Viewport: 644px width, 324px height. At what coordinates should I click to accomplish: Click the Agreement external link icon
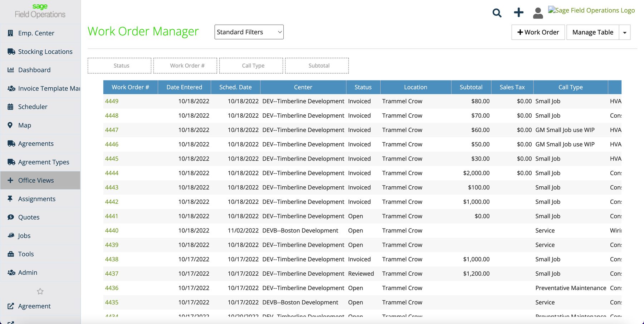11,306
